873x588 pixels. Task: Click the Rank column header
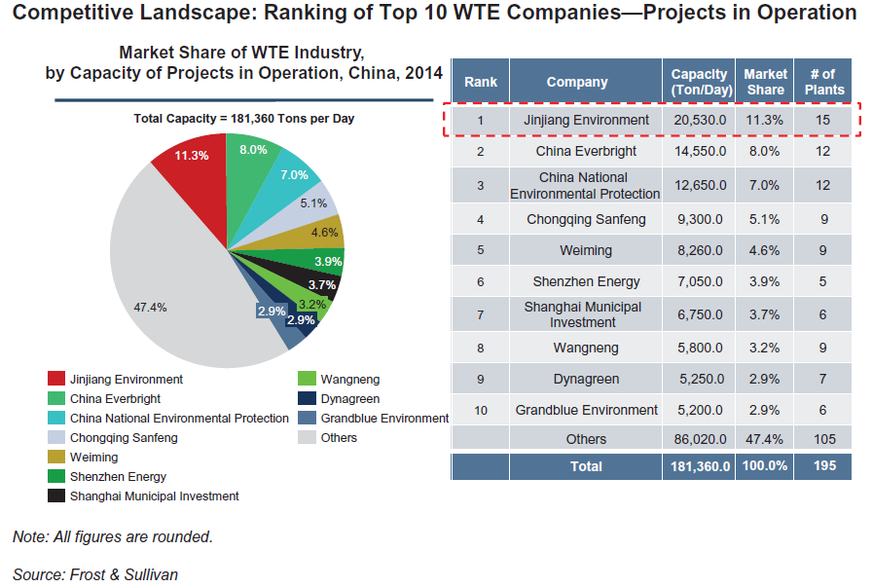[481, 82]
